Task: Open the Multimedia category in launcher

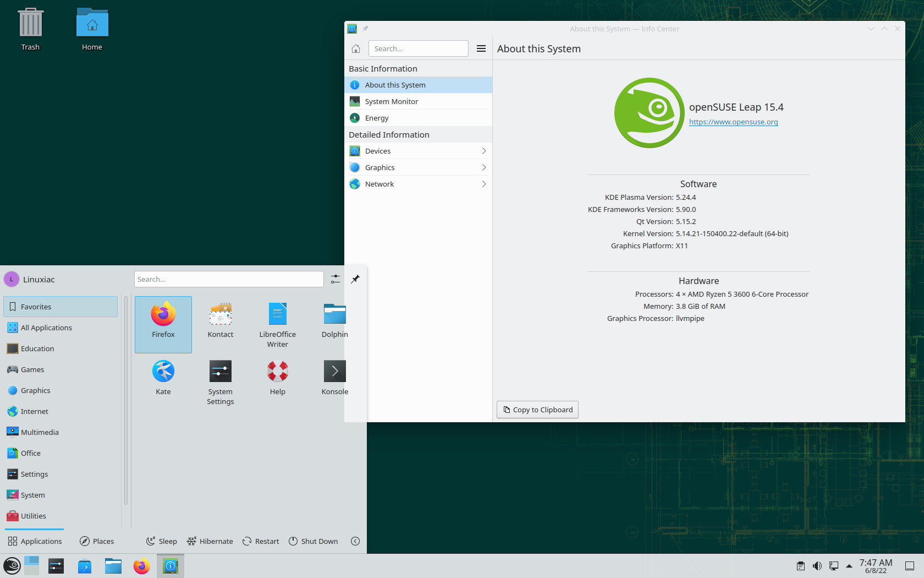Action: pyautogui.click(x=61, y=432)
